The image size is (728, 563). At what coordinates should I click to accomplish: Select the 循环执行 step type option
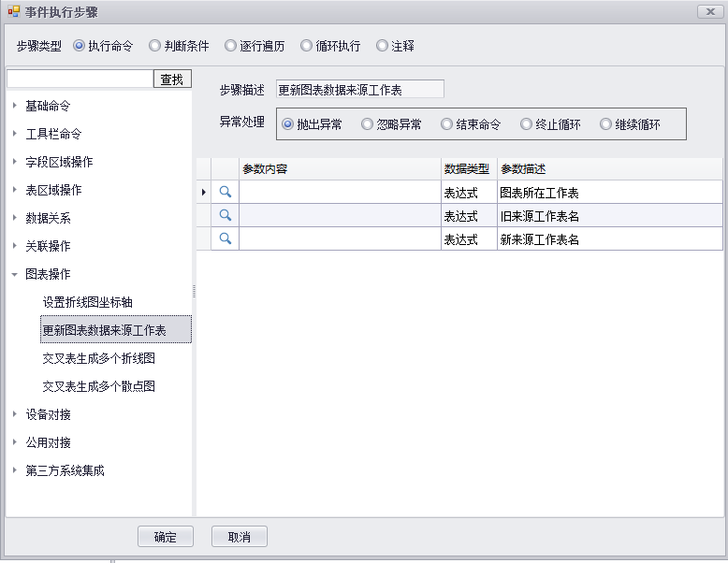(x=307, y=46)
